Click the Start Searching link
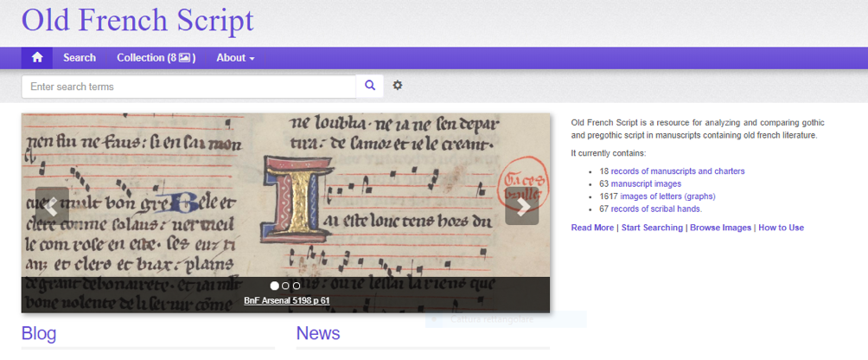The width and height of the screenshot is (868, 360). click(x=652, y=228)
